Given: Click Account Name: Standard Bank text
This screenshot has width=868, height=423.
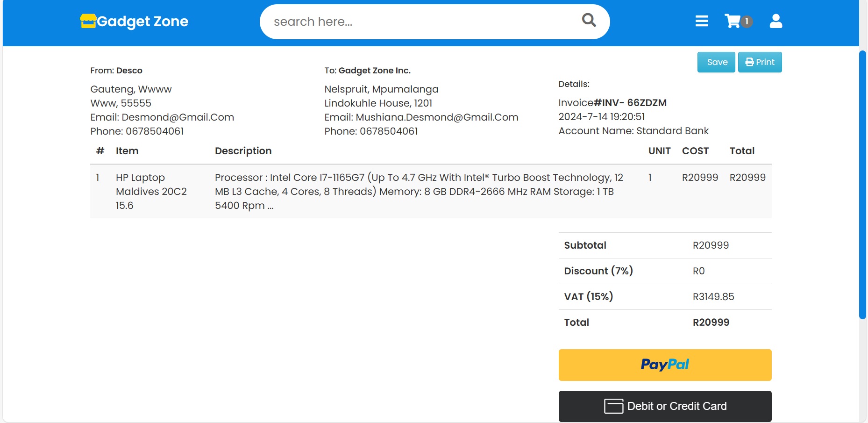Looking at the screenshot, I should [x=633, y=131].
